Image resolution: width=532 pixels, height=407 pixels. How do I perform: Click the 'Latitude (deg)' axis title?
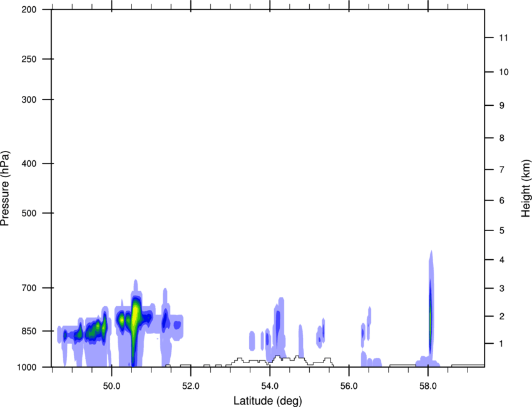coord(267,401)
